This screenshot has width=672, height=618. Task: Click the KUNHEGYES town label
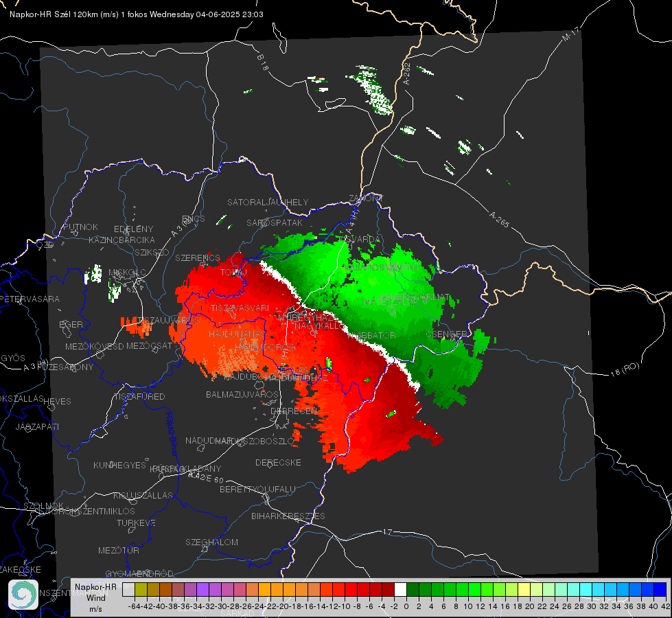pos(119,466)
